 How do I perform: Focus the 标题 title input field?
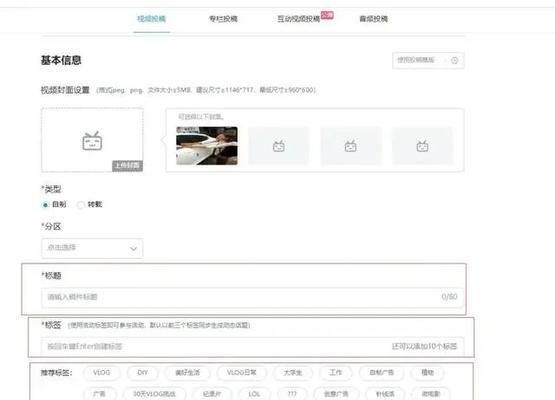pyautogui.click(x=252, y=297)
